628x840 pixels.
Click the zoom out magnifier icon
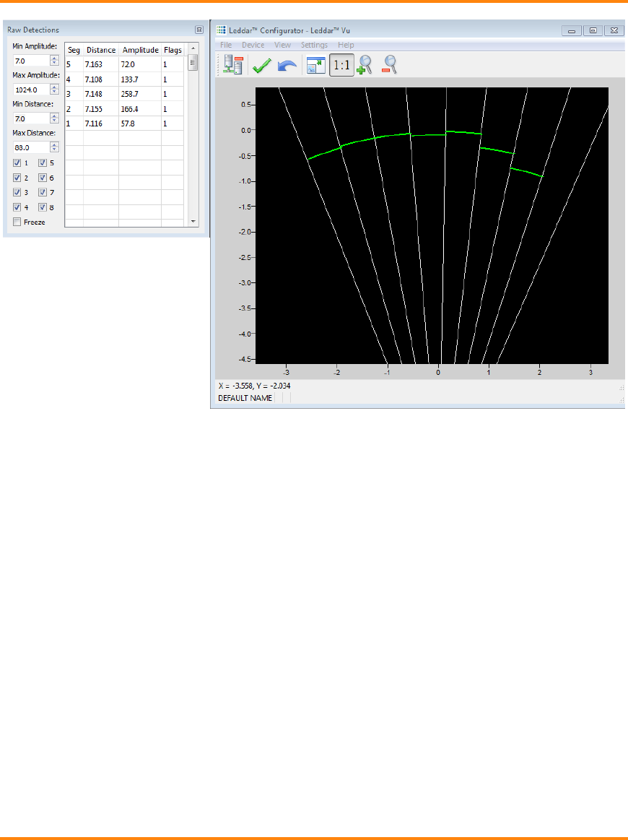[389, 65]
